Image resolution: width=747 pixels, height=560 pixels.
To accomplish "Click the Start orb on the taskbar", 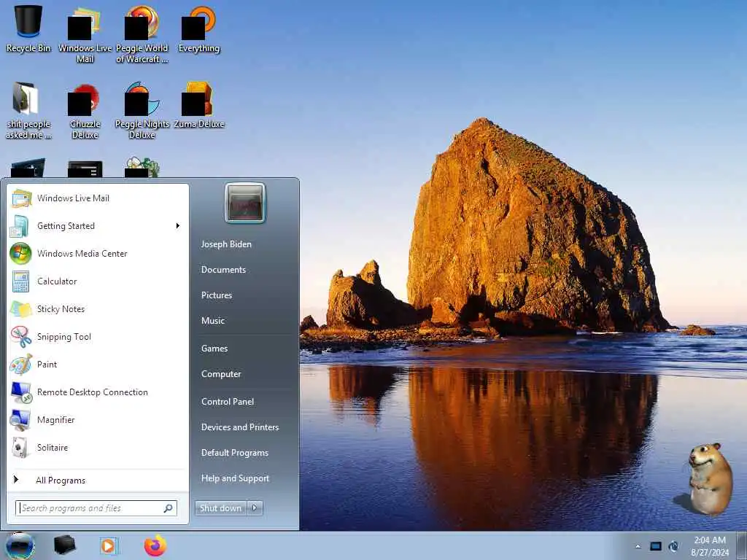I will (20, 545).
